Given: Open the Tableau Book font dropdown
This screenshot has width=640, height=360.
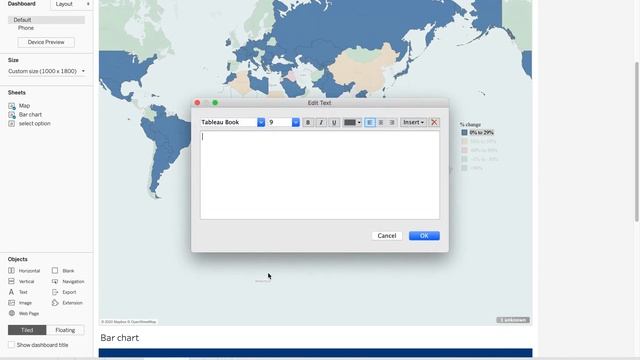Looking at the screenshot, I should pos(261,122).
